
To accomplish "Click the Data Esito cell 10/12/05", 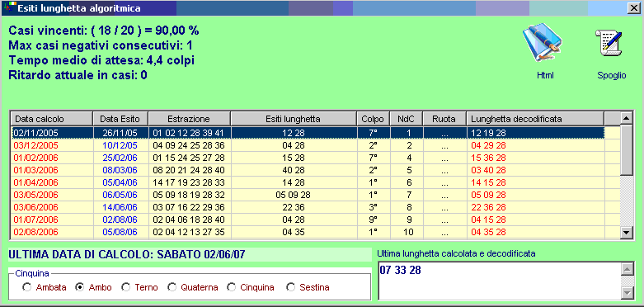I will (x=120, y=145).
